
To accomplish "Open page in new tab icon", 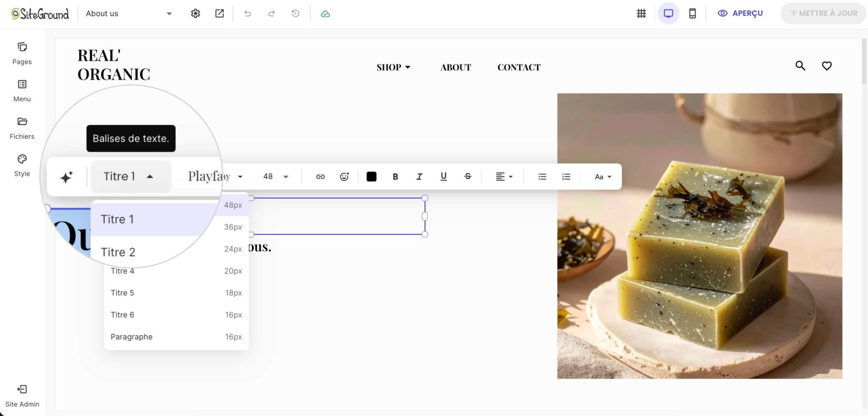I will pyautogui.click(x=220, y=14).
